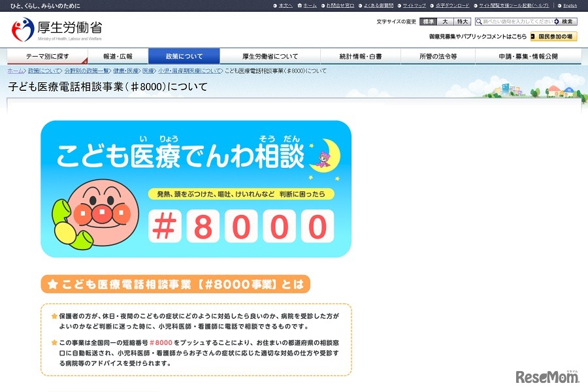Viewport: 588px width, 392px height.
Task: Click the 検索 search button
Action: (566, 22)
